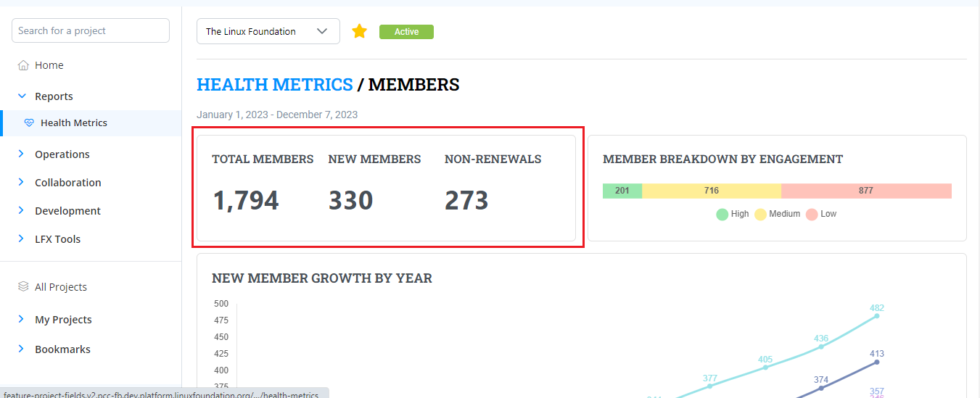Expand the Collaboration section

click(68, 183)
